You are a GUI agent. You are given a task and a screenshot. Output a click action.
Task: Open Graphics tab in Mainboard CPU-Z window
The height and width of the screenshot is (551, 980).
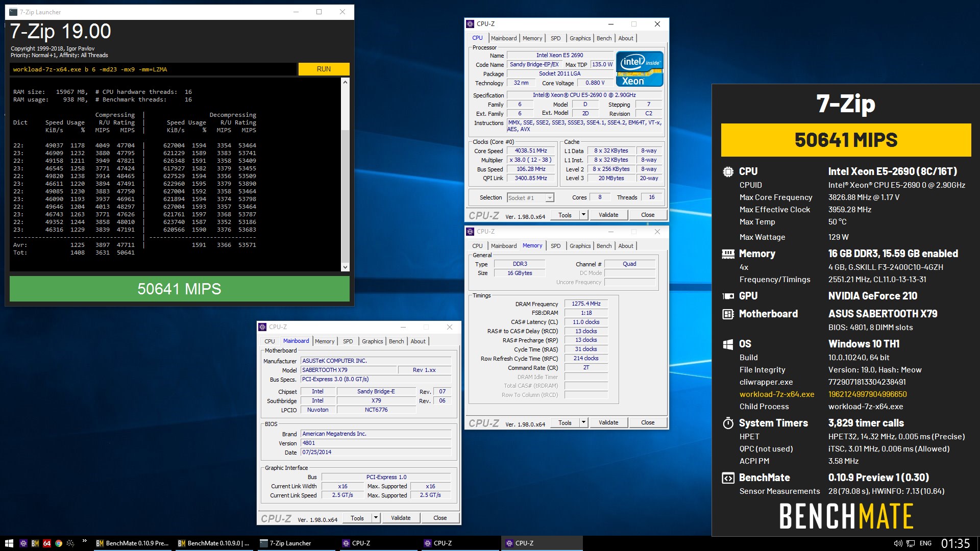coord(372,341)
